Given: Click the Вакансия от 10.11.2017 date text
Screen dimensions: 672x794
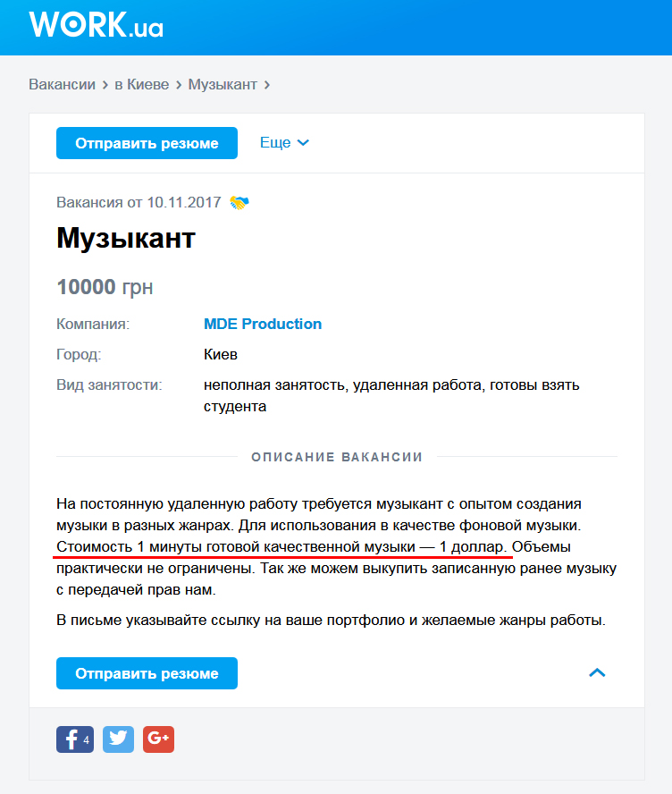Looking at the screenshot, I should tap(139, 203).
